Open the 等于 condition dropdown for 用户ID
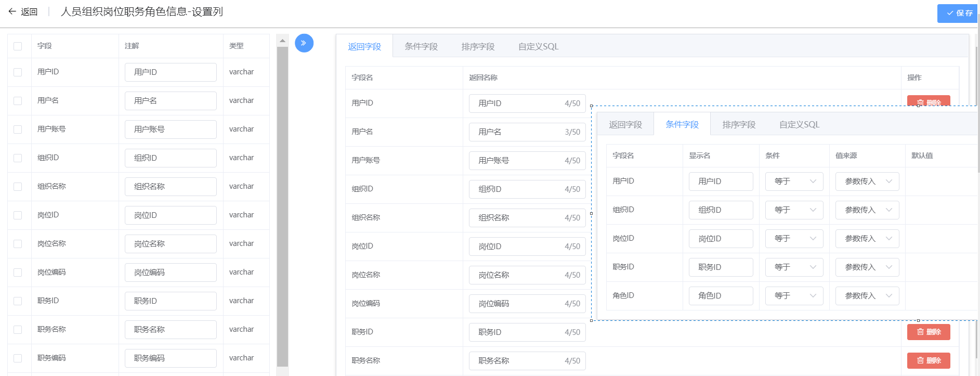This screenshot has height=376, width=980. click(x=794, y=181)
